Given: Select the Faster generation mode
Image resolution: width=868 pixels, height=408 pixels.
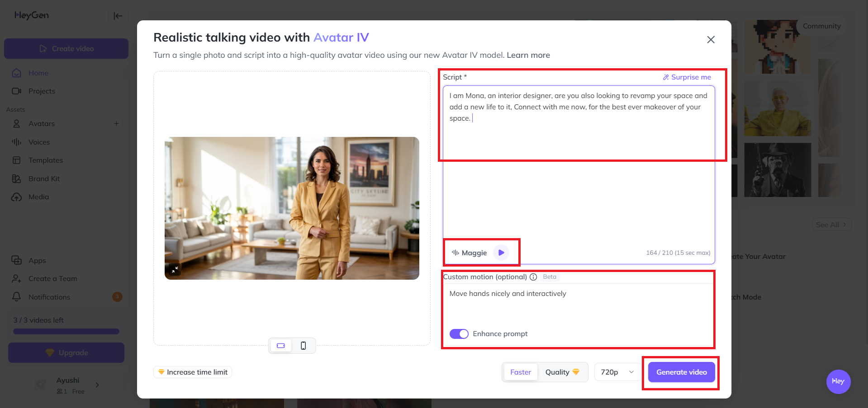Looking at the screenshot, I should (x=521, y=372).
